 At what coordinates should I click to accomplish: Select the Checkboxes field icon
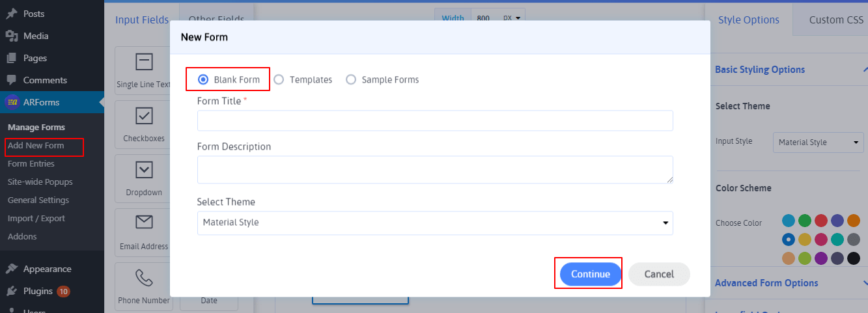tap(143, 116)
